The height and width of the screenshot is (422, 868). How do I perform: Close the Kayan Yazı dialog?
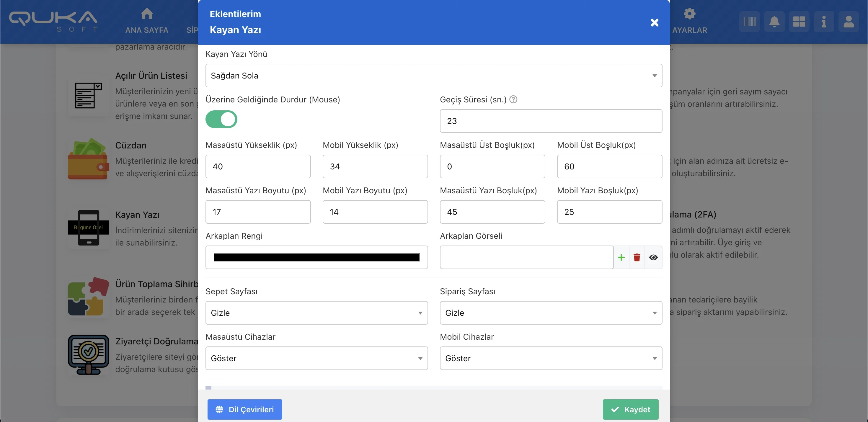(654, 22)
